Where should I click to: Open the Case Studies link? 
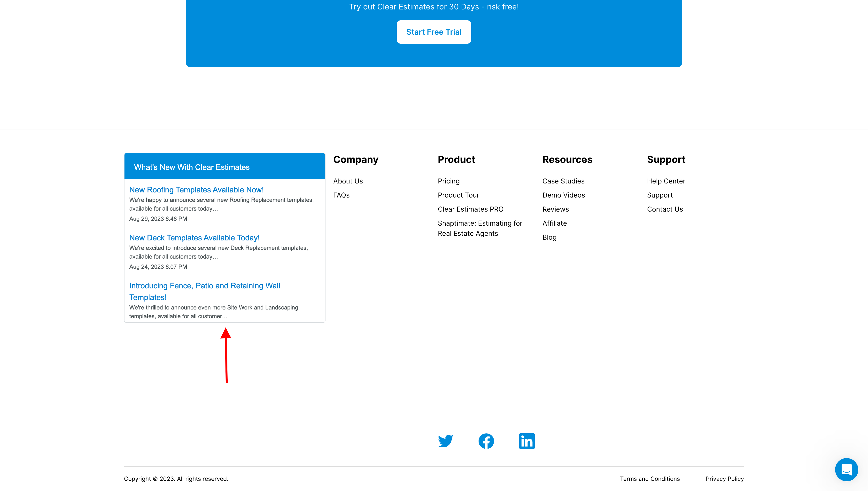click(563, 181)
